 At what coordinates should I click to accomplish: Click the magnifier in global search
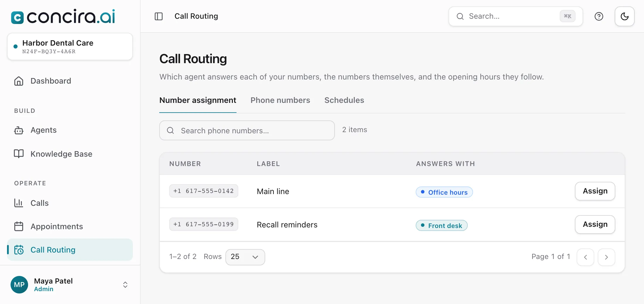coord(460,16)
